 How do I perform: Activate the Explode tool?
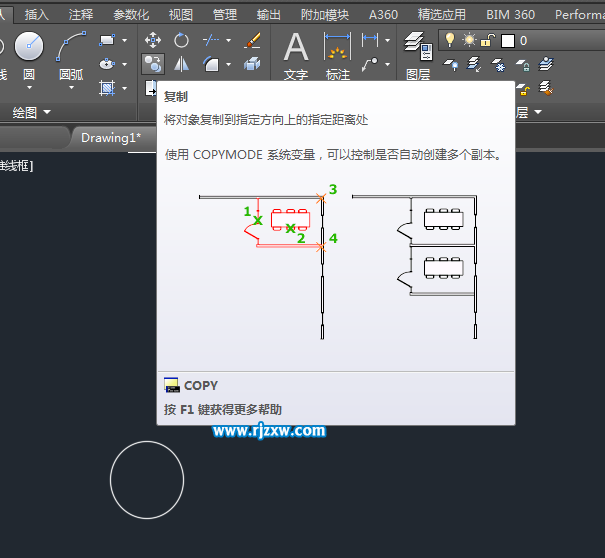pos(252,64)
